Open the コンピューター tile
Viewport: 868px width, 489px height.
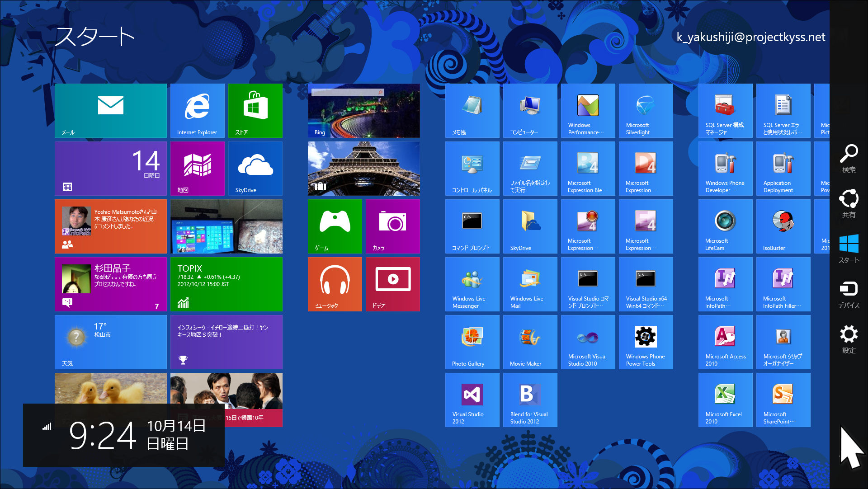pos(530,111)
